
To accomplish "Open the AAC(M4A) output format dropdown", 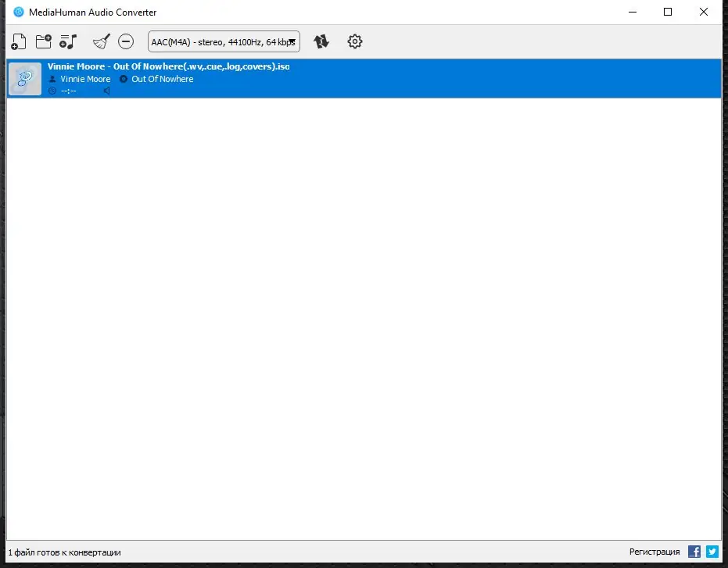I will [224, 41].
